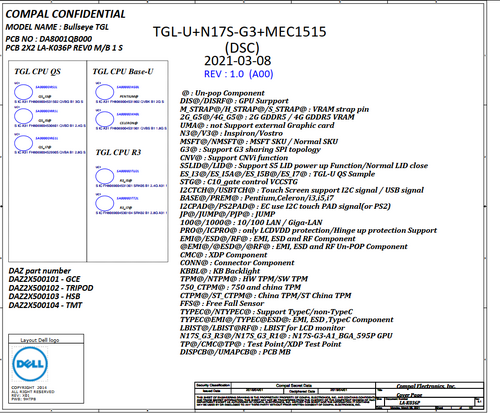Click '@ : Un-pop Component' legend line
This screenshot has width=500, height=414.
pyautogui.click(x=223, y=93)
